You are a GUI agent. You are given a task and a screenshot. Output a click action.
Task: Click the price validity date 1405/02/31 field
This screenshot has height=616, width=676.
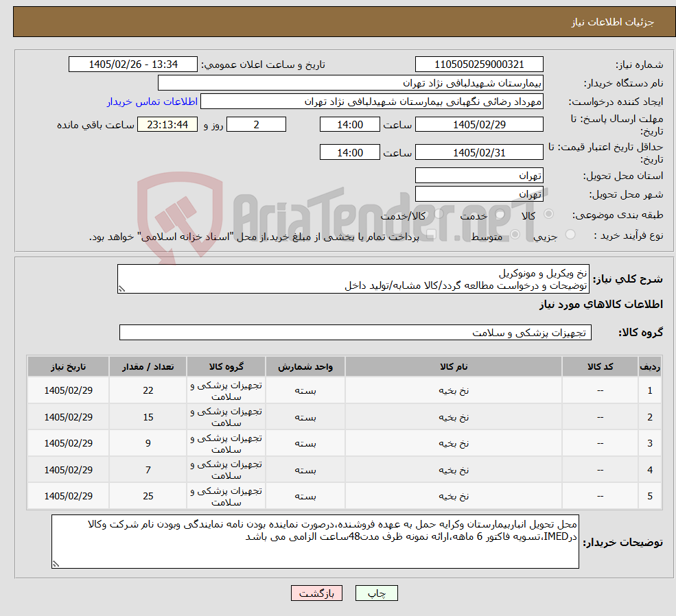pyautogui.click(x=479, y=152)
